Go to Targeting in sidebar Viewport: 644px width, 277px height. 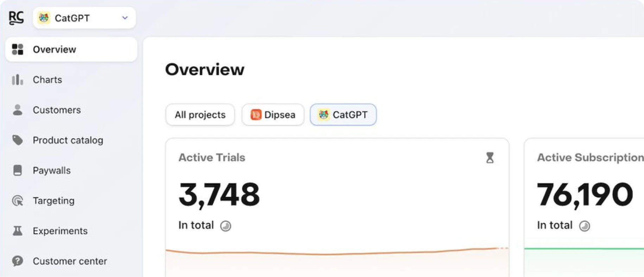(x=71, y=201)
